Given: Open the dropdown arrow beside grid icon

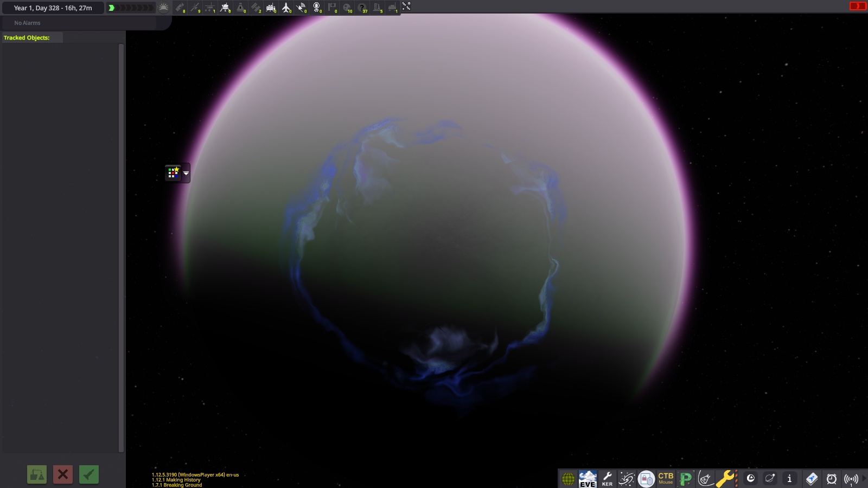Looking at the screenshot, I should (186, 173).
